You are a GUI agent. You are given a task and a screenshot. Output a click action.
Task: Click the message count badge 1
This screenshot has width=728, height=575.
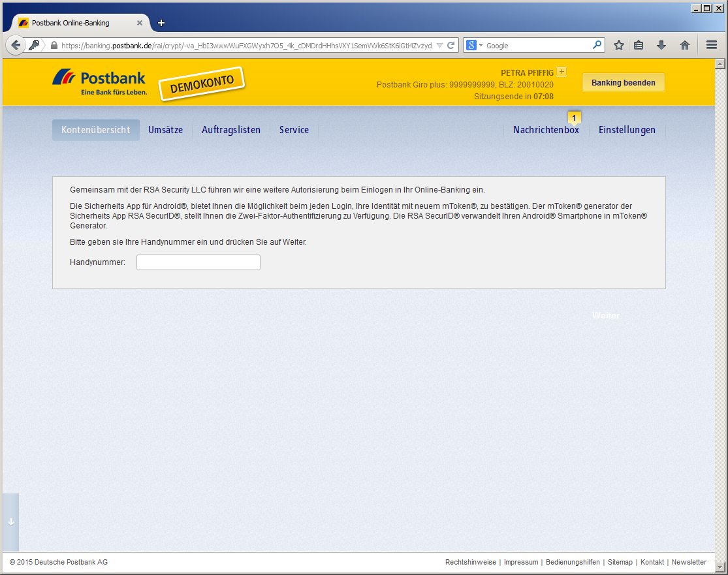coord(574,118)
